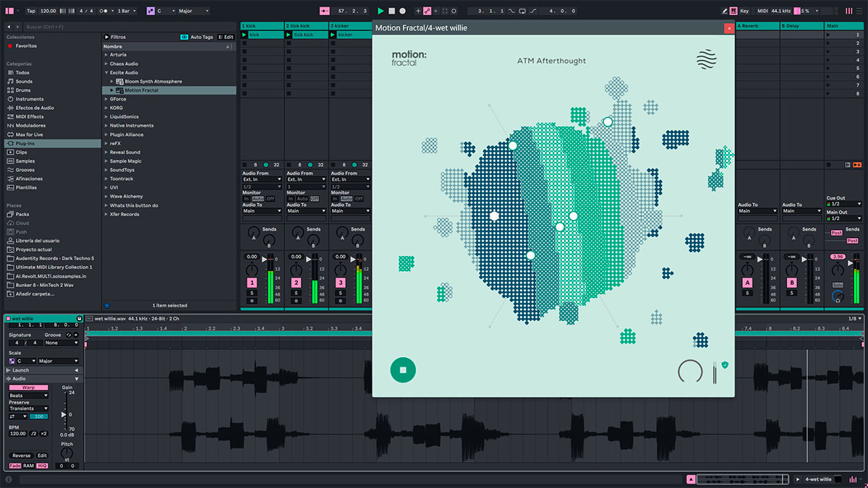
Task: Open the Key mapping mode
Action: [745, 11]
